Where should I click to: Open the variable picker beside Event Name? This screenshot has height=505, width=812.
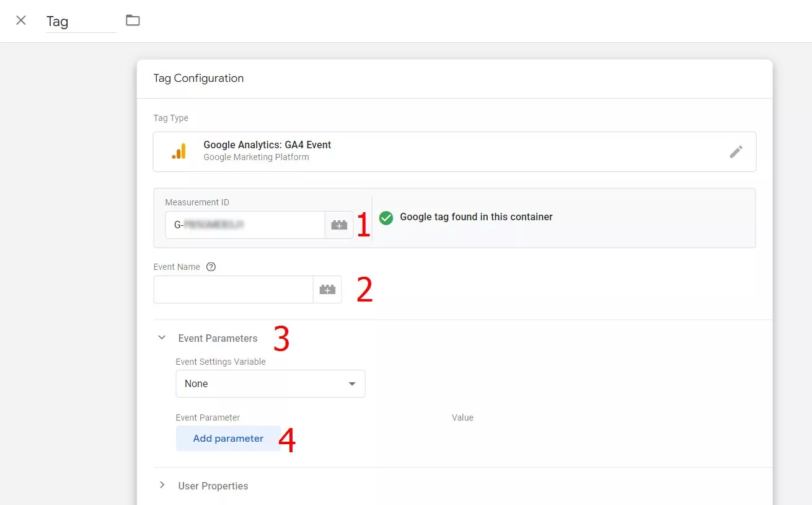pyautogui.click(x=327, y=289)
